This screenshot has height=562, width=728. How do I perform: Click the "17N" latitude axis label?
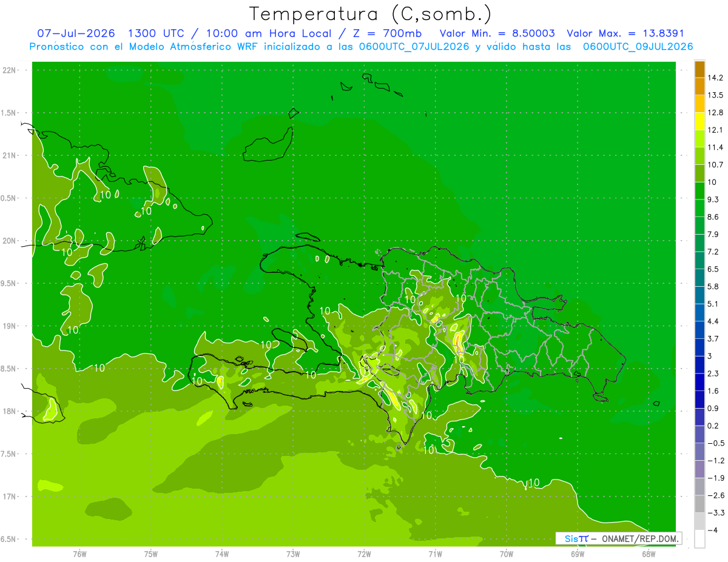(9, 497)
